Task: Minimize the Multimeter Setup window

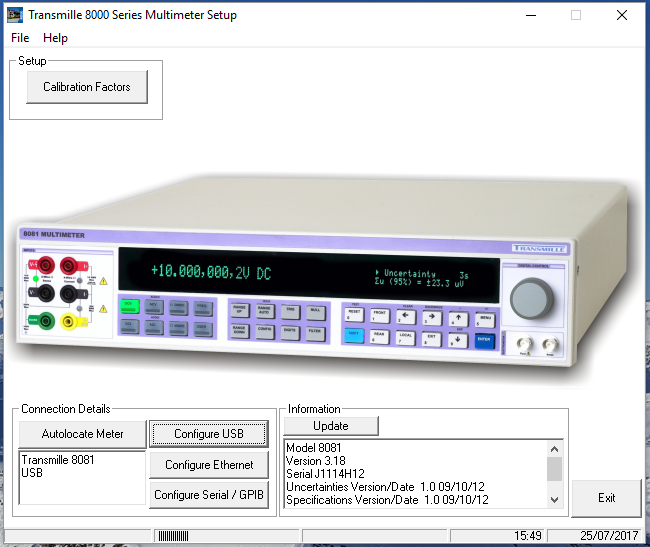Action: click(531, 15)
